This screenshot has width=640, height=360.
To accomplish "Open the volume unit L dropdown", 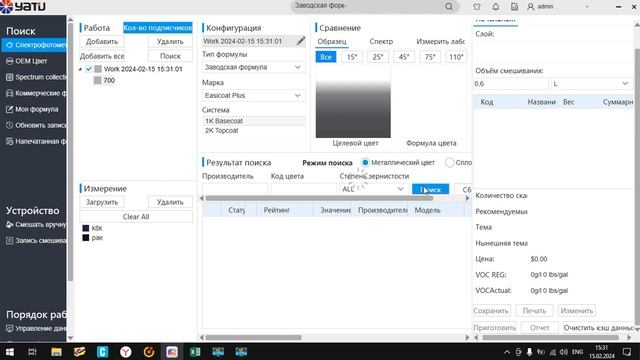I will tap(591, 84).
